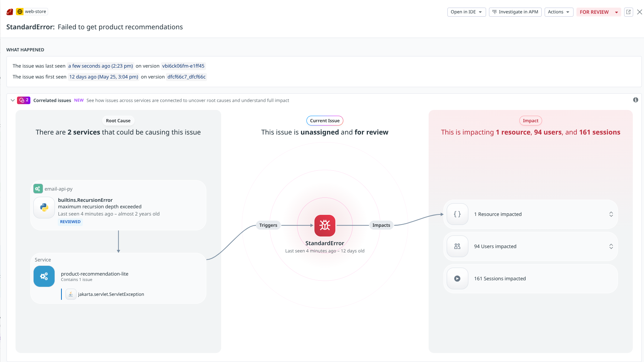The height and width of the screenshot is (362, 644).
Task: Open issue in new window icon
Action: click(x=628, y=12)
